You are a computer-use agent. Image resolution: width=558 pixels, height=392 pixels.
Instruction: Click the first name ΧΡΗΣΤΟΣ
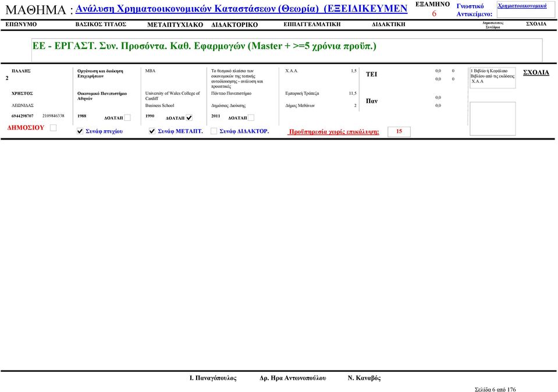click(x=22, y=94)
